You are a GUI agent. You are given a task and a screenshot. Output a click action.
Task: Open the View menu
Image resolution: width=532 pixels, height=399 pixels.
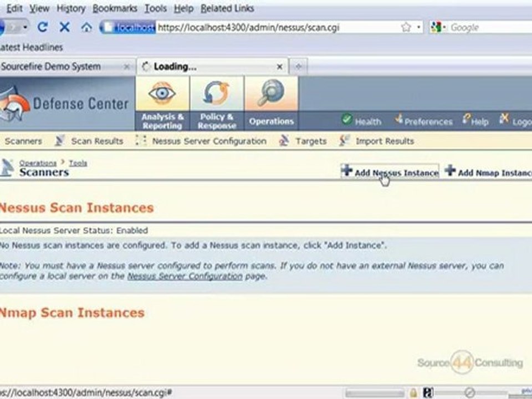[x=39, y=8]
